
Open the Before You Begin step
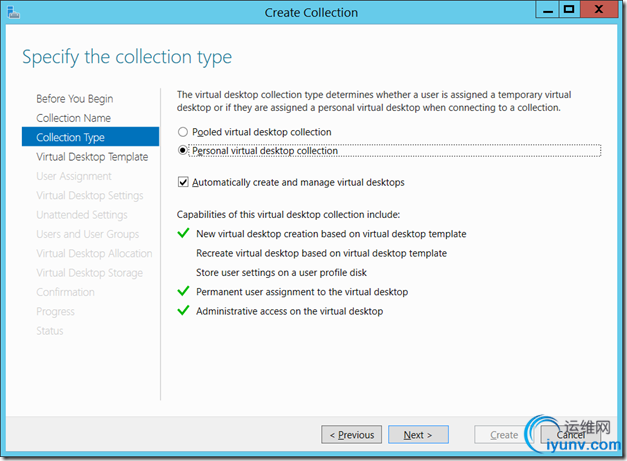tap(75, 99)
